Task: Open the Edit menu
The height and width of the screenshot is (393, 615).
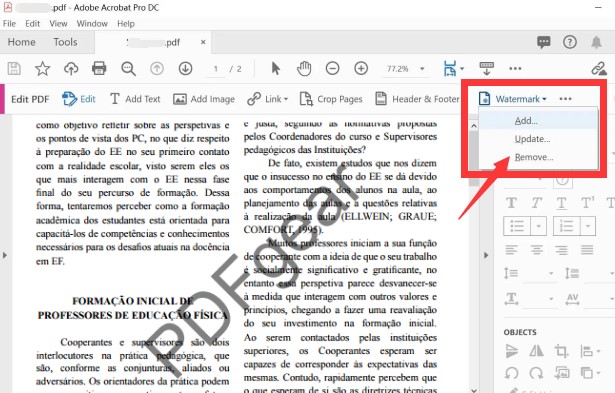Action: pyautogui.click(x=33, y=24)
